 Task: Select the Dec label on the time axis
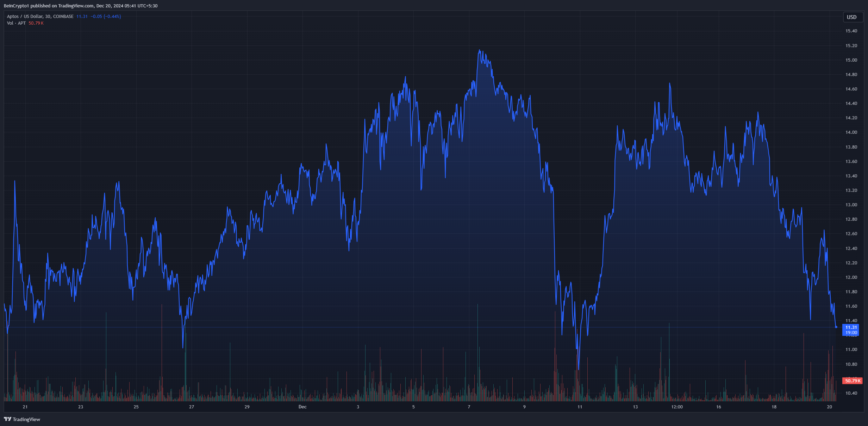click(x=303, y=407)
